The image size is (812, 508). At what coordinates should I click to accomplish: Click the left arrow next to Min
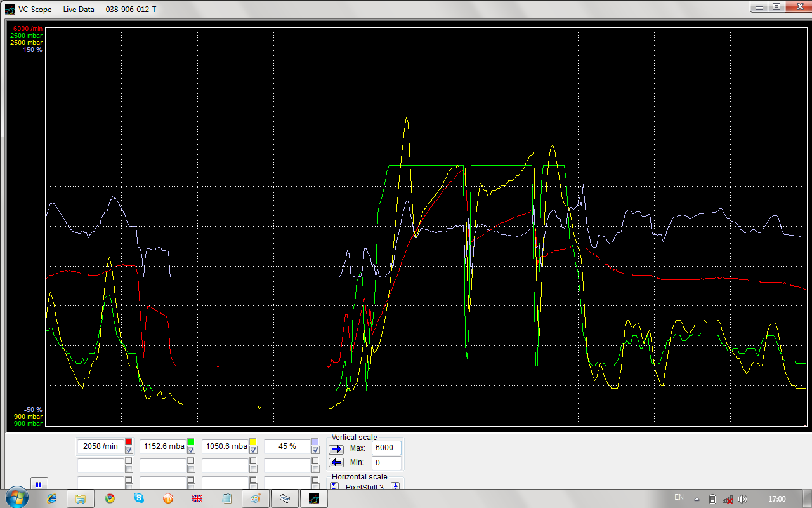pyautogui.click(x=336, y=463)
